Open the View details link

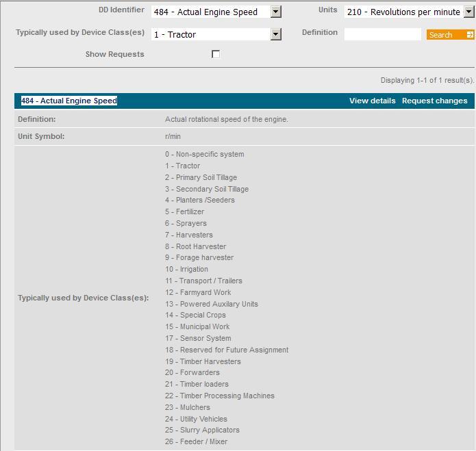coord(372,101)
